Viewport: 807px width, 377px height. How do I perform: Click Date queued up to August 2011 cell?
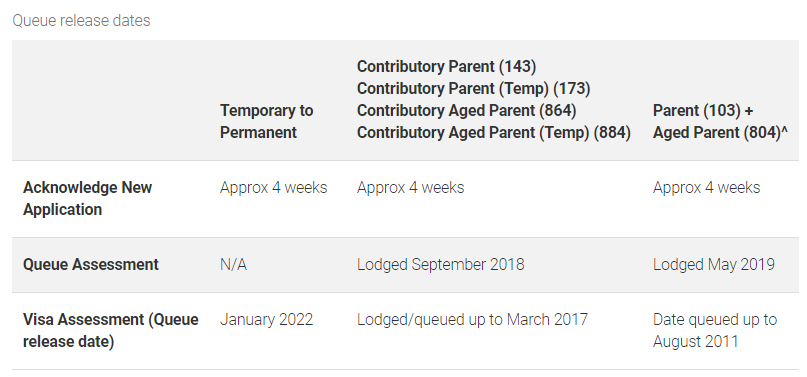715,330
